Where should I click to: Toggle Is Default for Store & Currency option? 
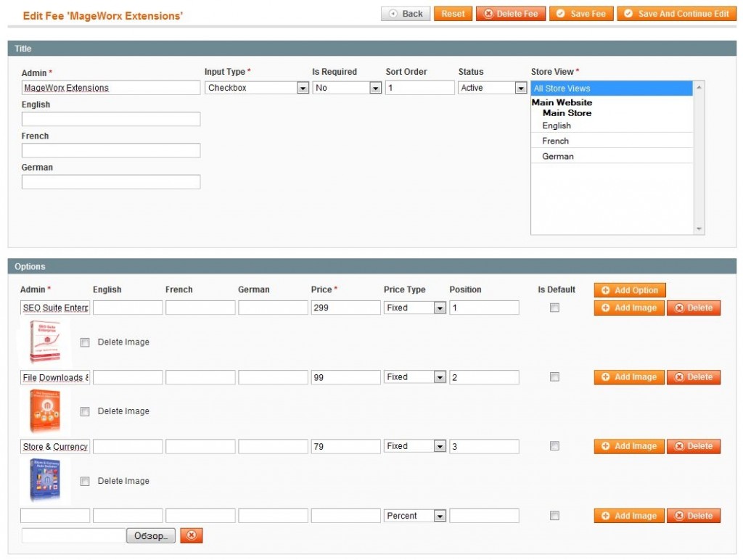[554, 446]
